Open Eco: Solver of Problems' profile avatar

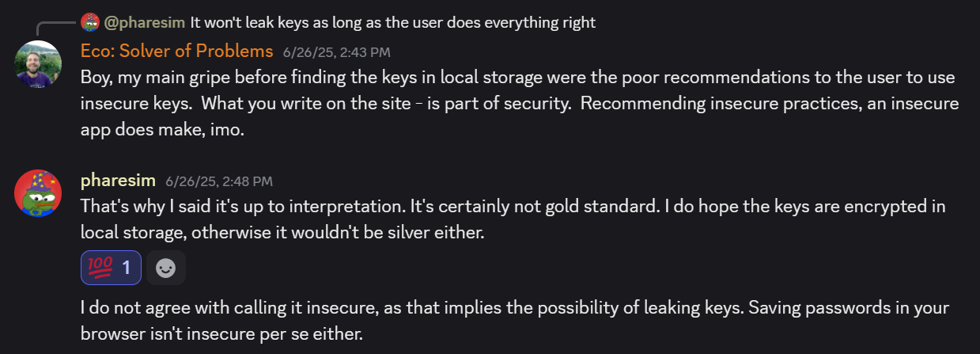(38, 64)
